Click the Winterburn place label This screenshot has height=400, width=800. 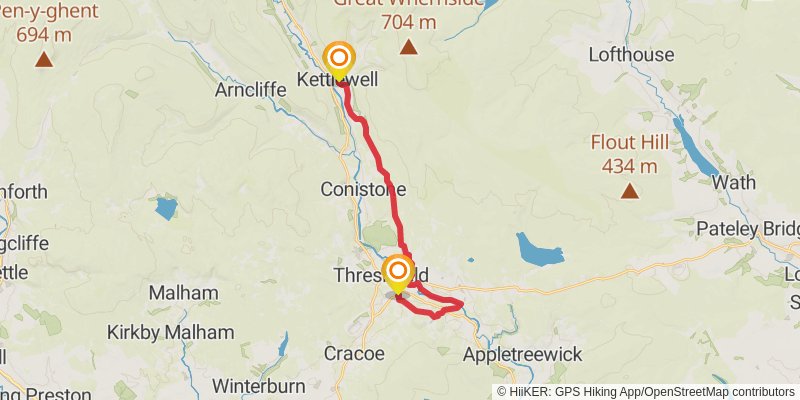click(x=259, y=386)
